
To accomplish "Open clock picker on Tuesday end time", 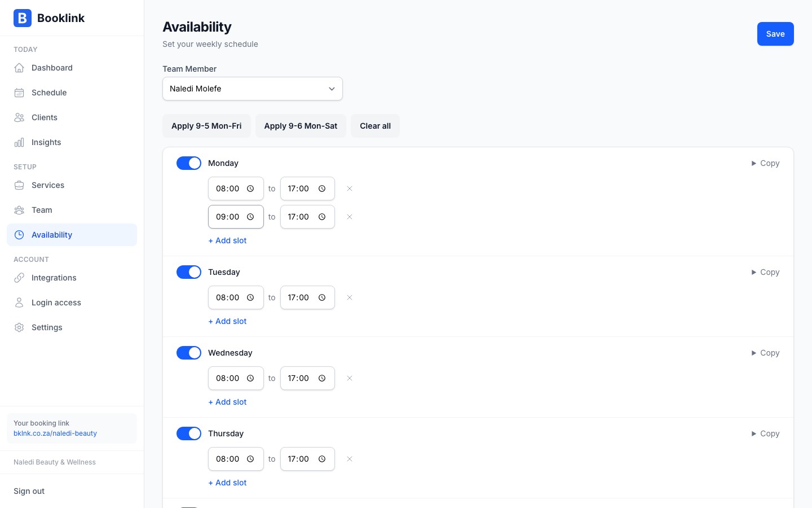I will click(x=322, y=297).
